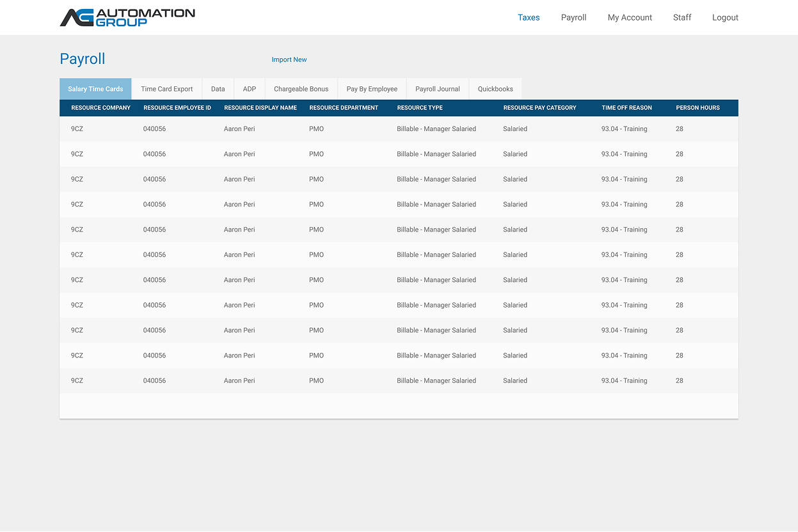The image size is (798, 532).
Task: Switch to the Quickbooks tab
Action: pos(495,89)
